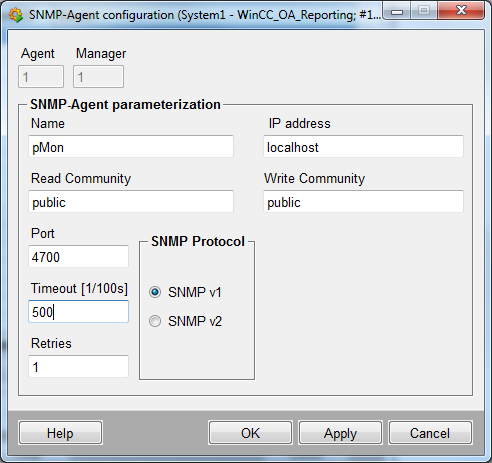Click the Port field showing 4700

click(x=78, y=257)
